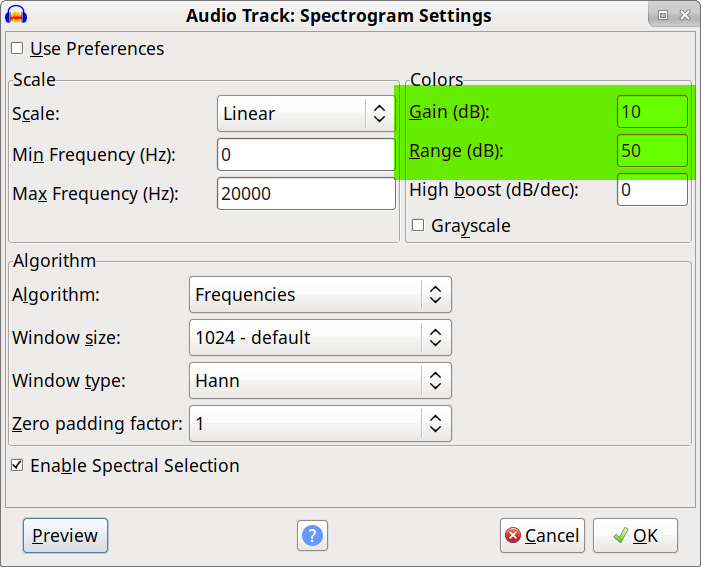This screenshot has height=567, width=701.
Task: Expand the Algorithm dropdown showing Frequencies
Action: 320,294
